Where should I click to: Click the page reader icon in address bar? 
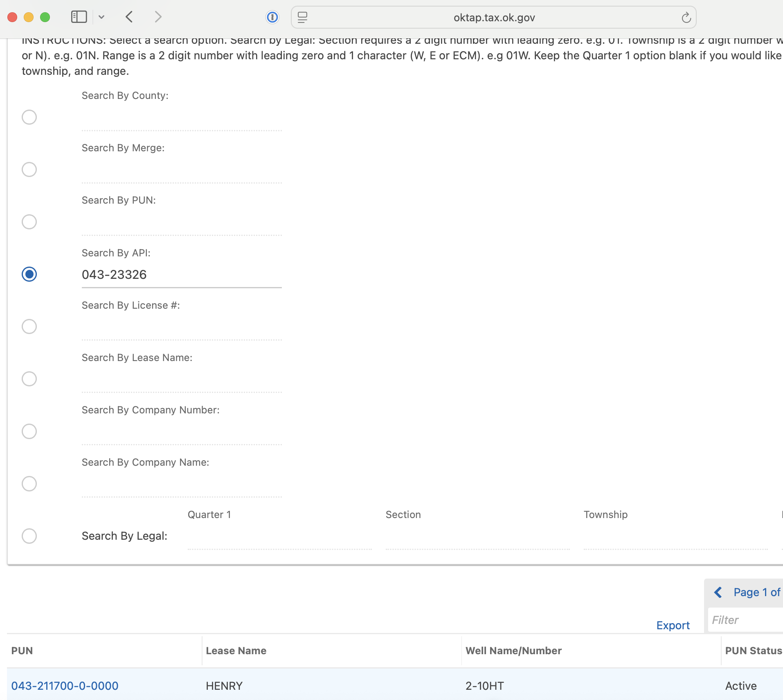pyautogui.click(x=302, y=17)
